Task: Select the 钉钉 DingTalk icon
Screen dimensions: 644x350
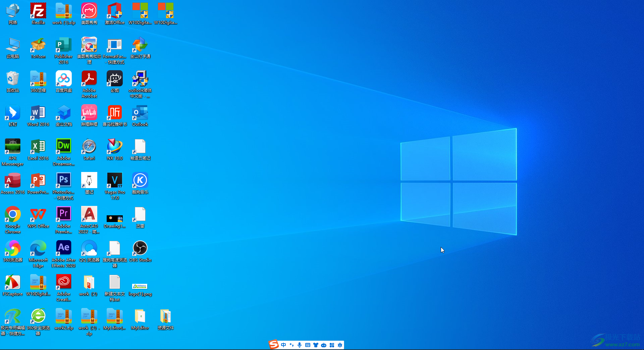Action: tap(13, 113)
